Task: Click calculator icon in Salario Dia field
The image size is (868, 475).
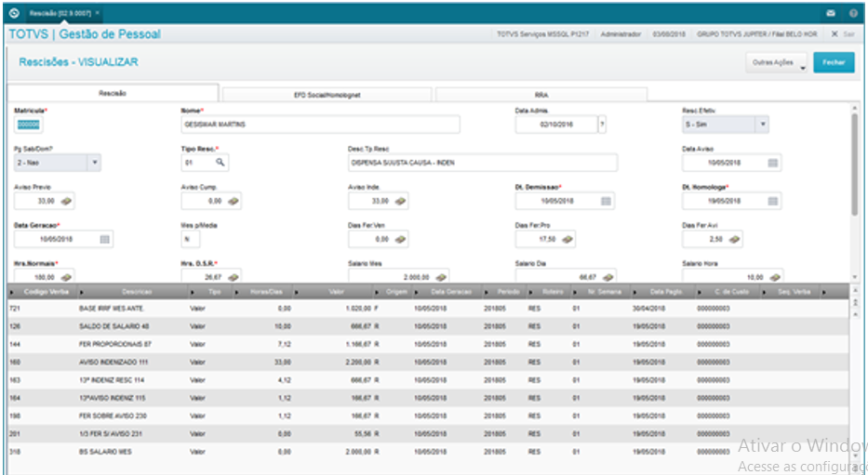Action: (608, 277)
